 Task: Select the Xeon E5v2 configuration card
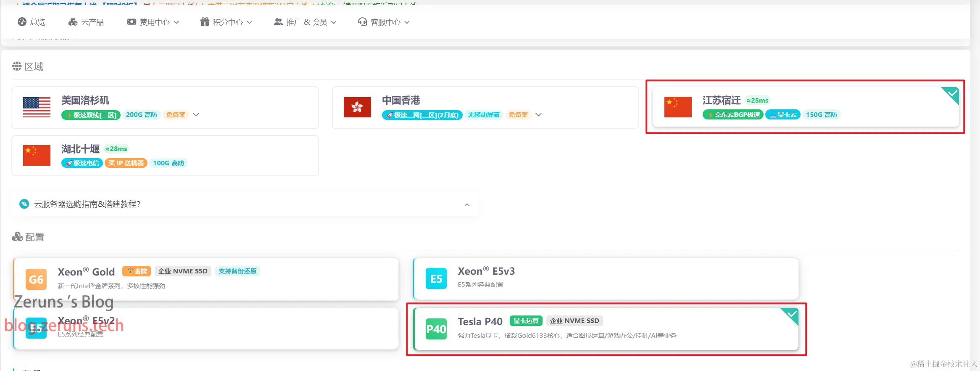pyautogui.click(x=206, y=329)
